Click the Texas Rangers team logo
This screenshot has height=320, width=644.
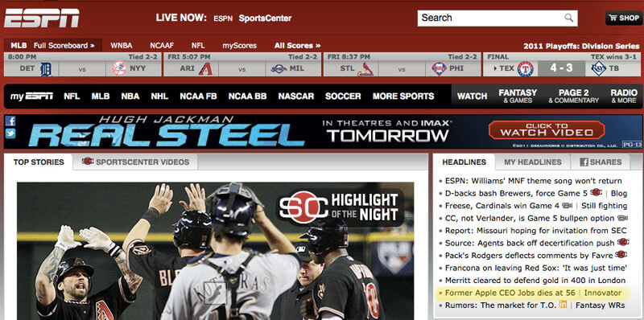[526, 68]
